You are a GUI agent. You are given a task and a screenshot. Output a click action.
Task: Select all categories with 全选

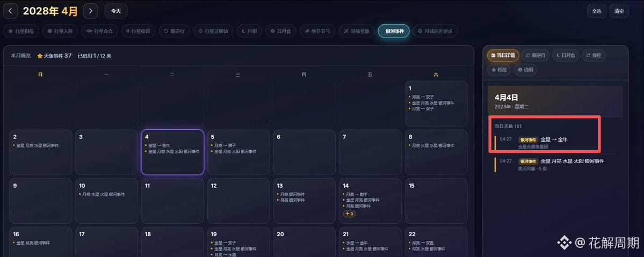(x=597, y=11)
